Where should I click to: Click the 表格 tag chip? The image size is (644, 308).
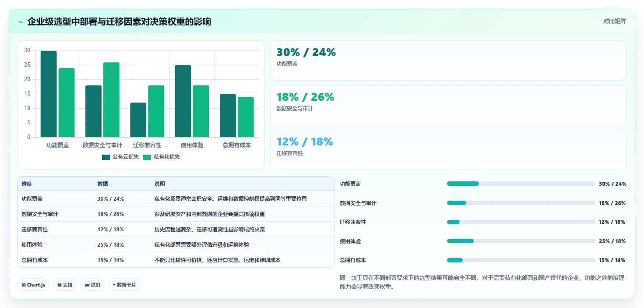click(65, 285)
